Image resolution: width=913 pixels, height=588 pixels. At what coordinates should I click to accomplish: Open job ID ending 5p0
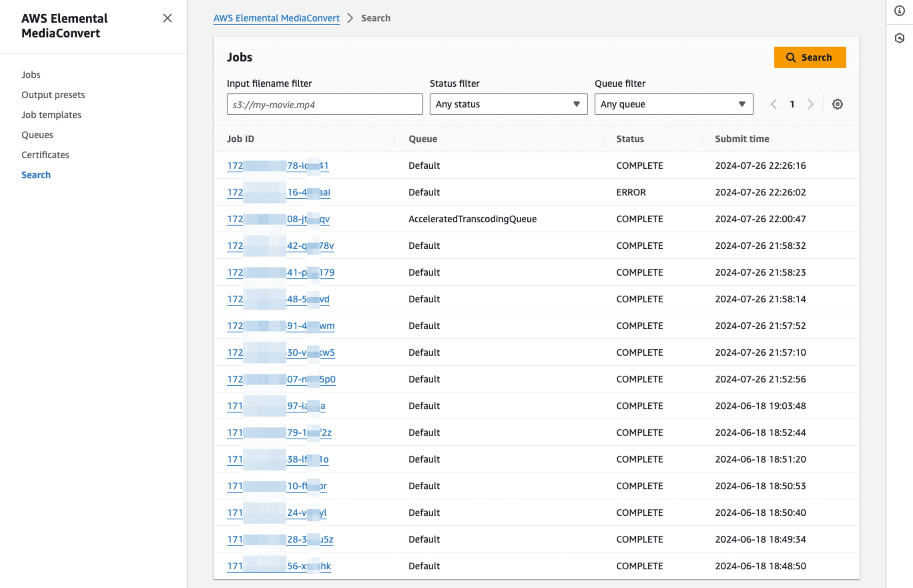click(x=281, y=379)
